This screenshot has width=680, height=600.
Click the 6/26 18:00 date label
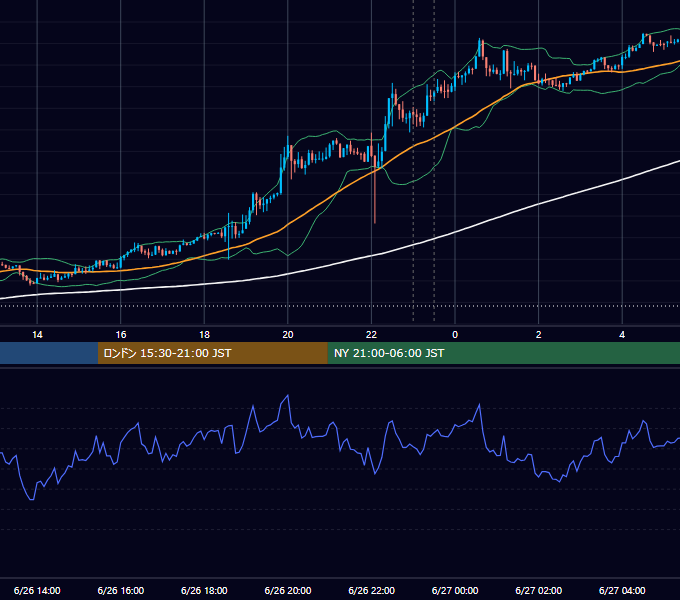point(204,590)
